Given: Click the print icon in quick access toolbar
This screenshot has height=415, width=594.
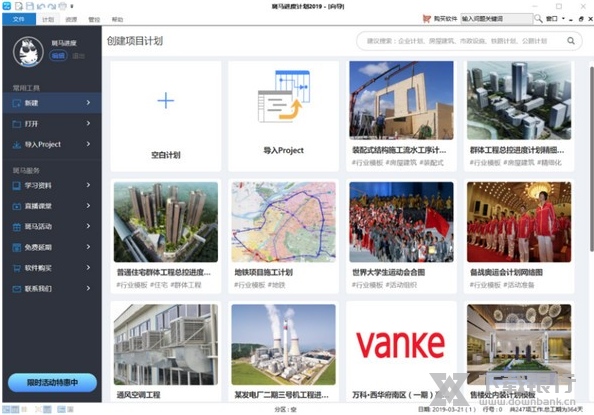Looking at the screenshot, I should click(63, 6).
